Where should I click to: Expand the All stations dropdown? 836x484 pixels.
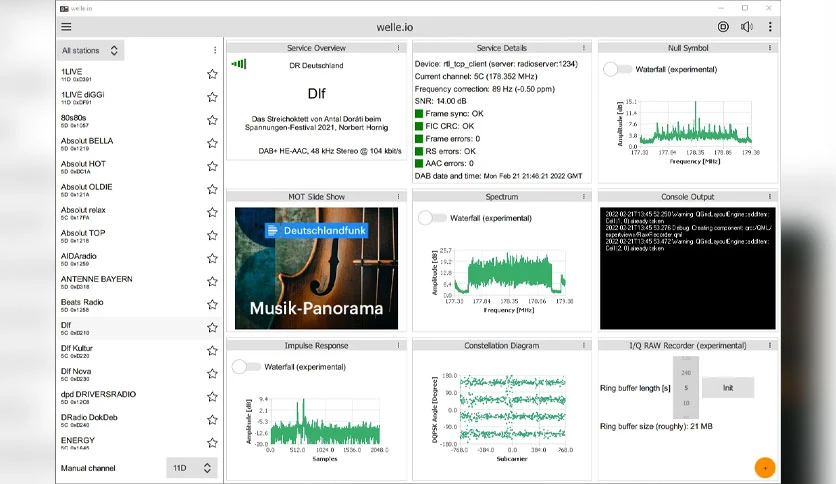click(x=90, y=50)
